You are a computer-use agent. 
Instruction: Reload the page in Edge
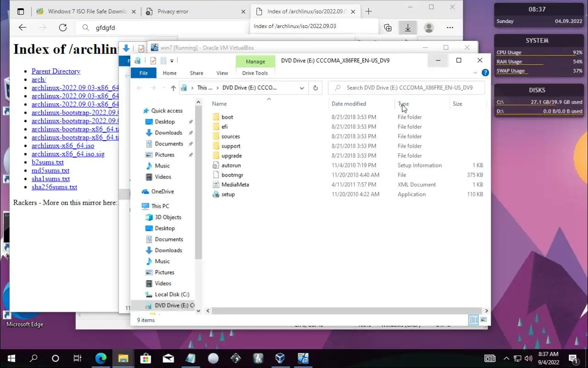coord(63,28)
